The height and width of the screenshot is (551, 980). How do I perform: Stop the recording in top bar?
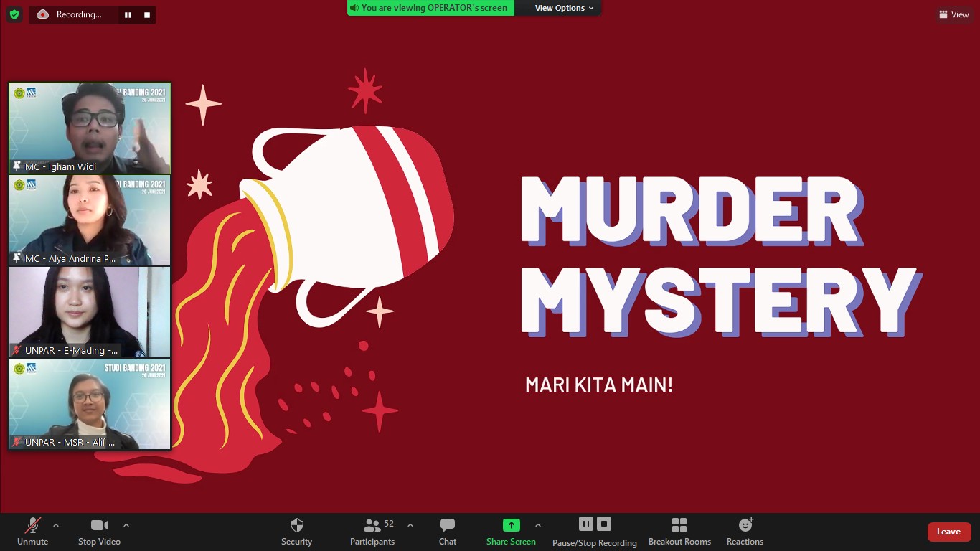pos(147,14)
